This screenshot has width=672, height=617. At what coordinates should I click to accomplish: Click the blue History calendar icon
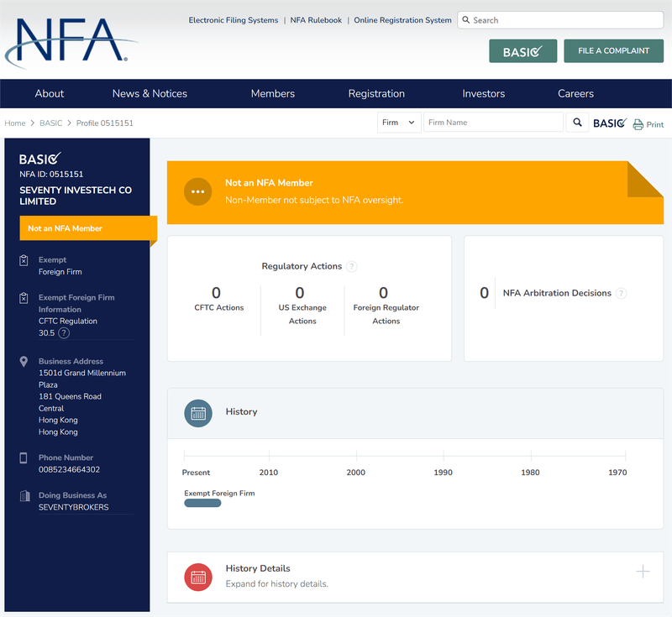click(198, 413)
